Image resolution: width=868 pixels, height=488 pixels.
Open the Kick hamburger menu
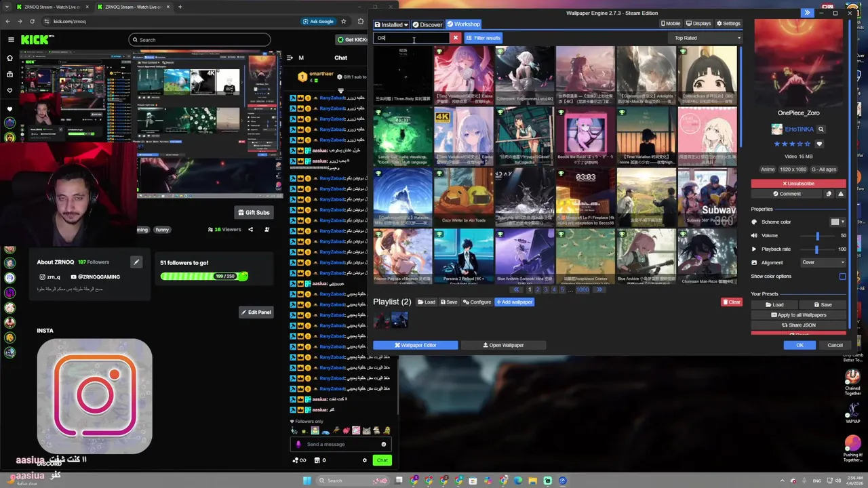[11, 40]
